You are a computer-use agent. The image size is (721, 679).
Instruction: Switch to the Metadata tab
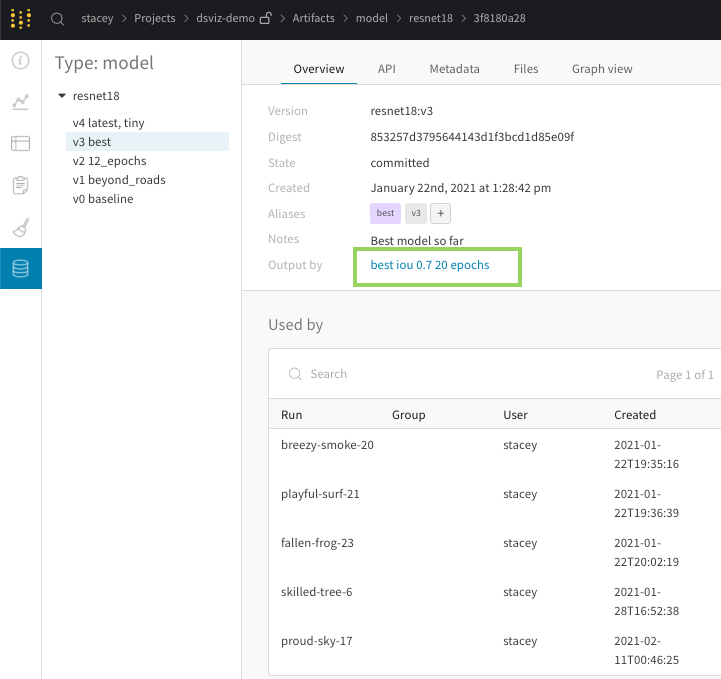pyautogui.click(x=454, y=69)
